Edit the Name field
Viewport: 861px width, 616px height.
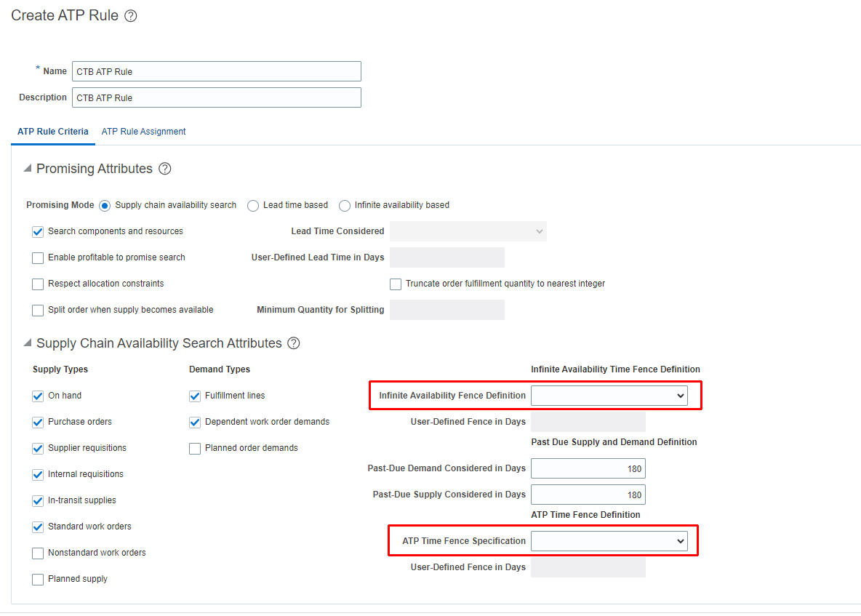pos(216,71)
